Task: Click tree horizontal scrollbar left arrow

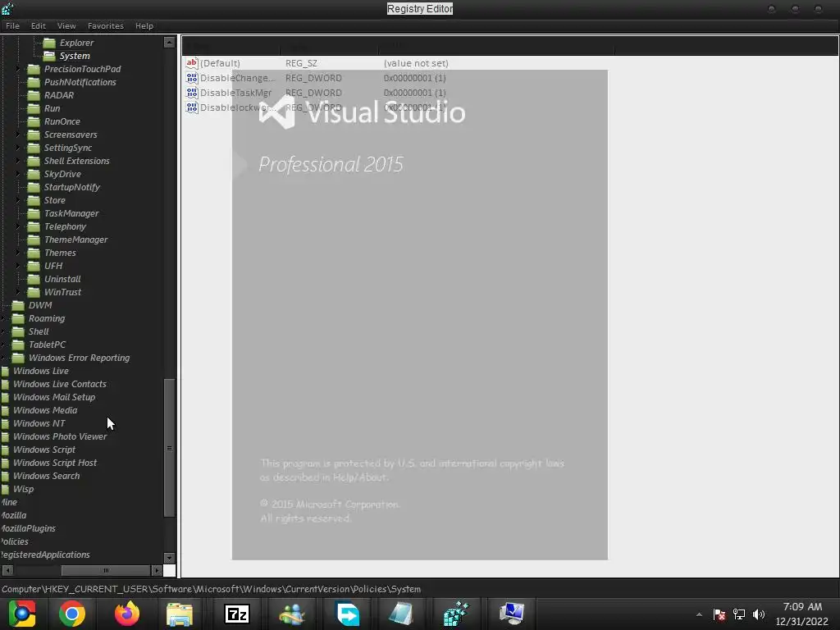Action: tap(7, 571)
